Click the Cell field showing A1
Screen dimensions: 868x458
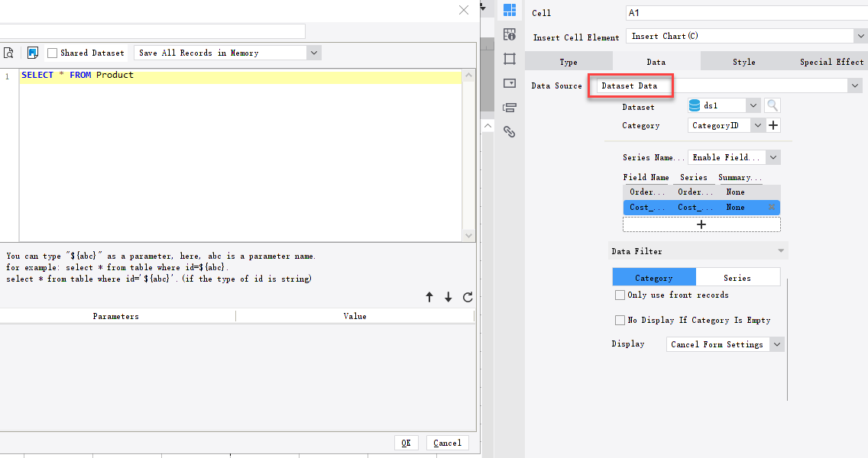[x=747, y=13]
